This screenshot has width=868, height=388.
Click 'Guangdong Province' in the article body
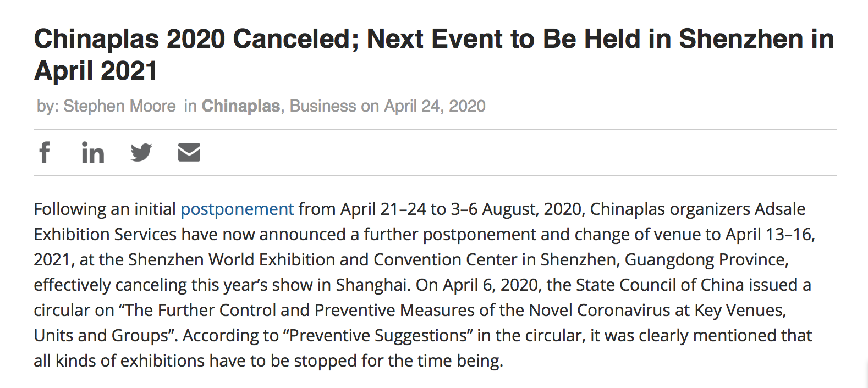(706, 260)
